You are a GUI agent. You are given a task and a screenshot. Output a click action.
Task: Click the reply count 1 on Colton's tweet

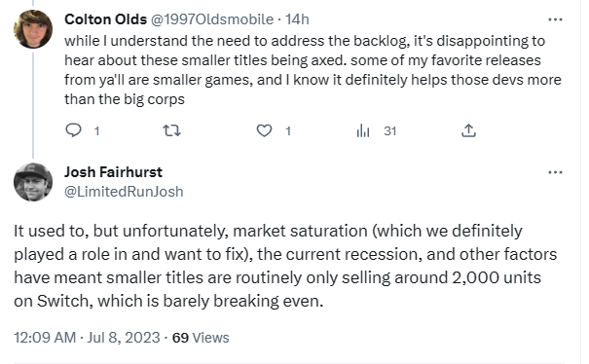coord(97,131)
